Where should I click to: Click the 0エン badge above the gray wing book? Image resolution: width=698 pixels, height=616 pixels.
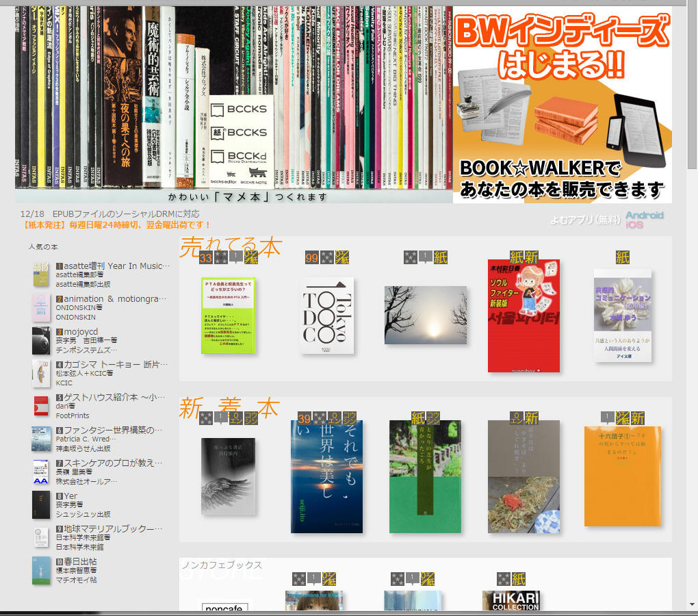tap(236, 418)
